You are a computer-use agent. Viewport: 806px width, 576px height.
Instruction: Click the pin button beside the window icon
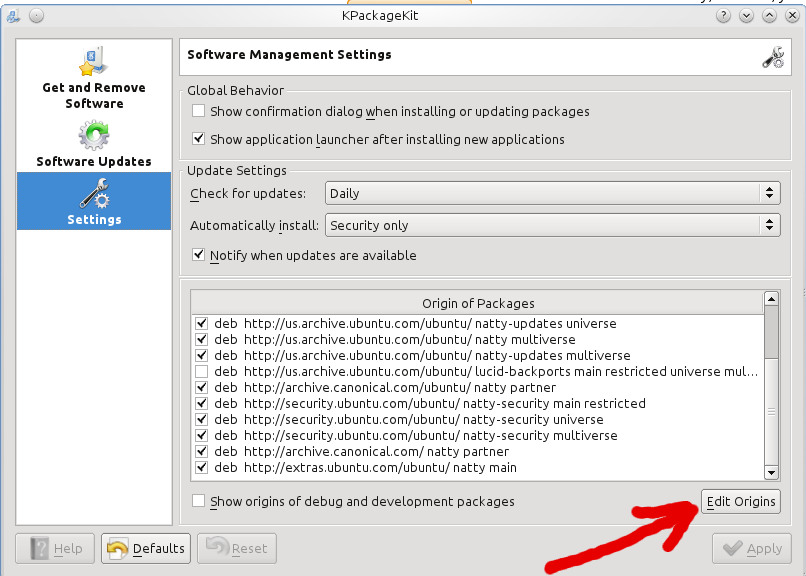[36, 16]
